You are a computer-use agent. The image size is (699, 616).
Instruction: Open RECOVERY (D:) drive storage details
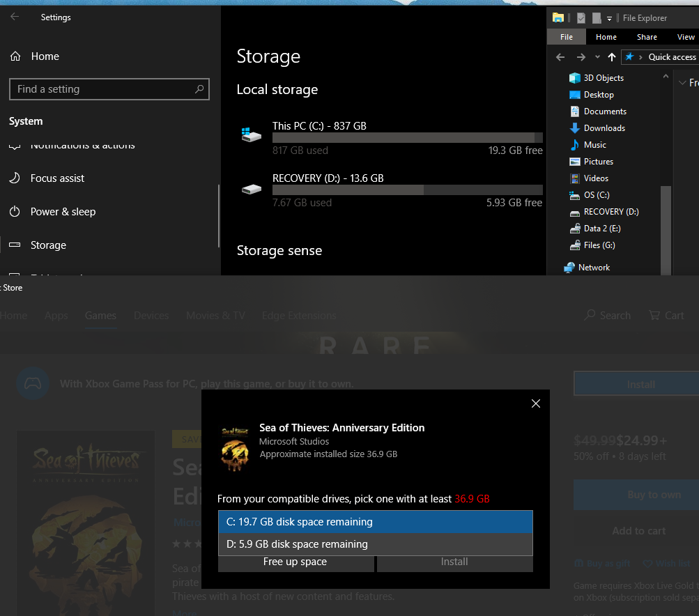click(x=392, y=190)
